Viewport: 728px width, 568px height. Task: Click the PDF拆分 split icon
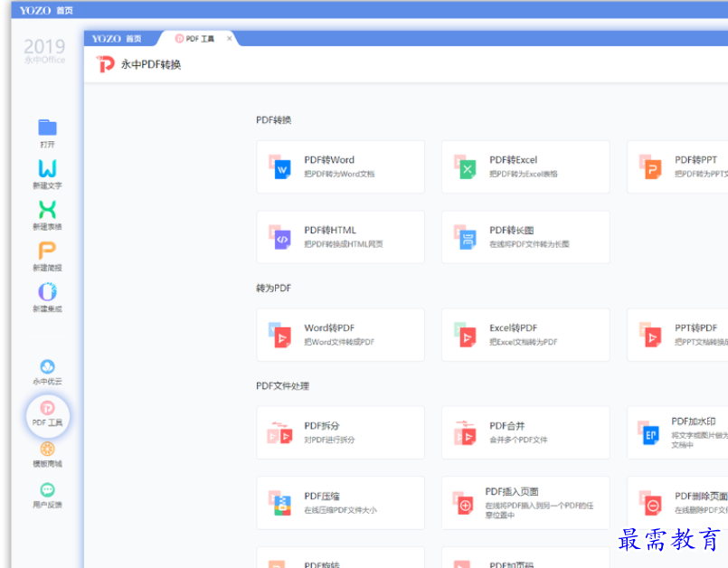coord(280,432)
